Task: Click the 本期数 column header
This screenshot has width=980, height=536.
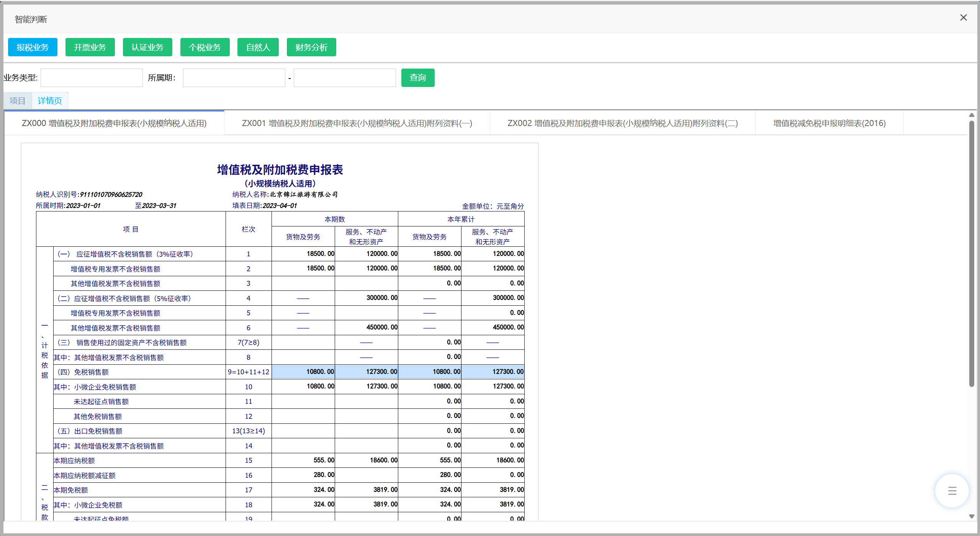Action: tap(335, 219)
